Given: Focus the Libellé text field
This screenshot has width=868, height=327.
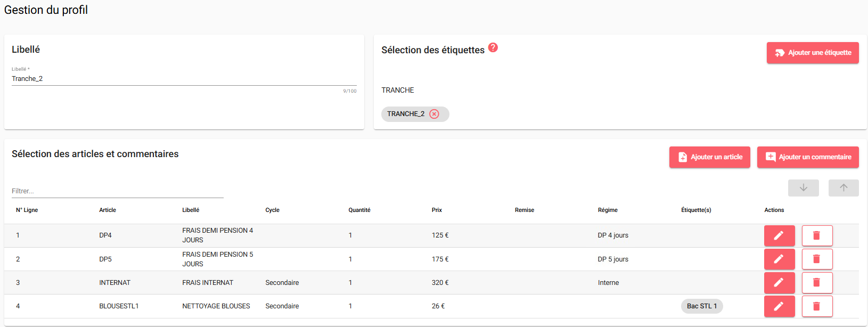Looking at the screenshot, I should pyautogui.click(x=184, y=79).
